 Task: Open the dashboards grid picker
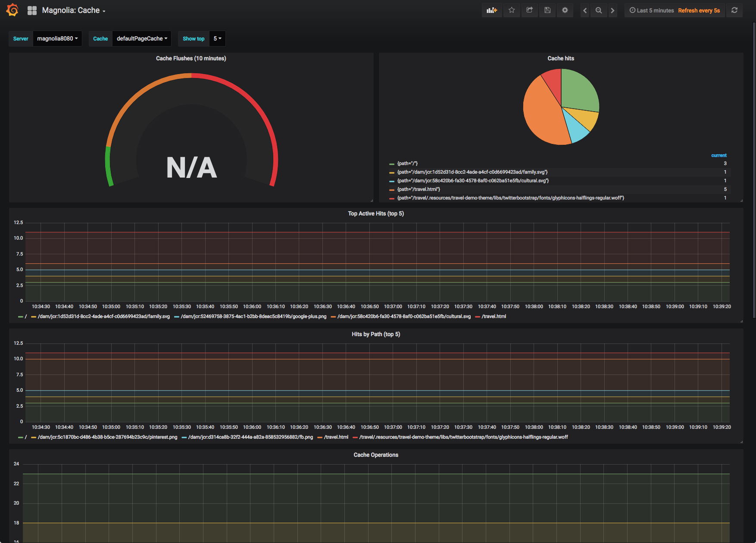pyautogui.click(x=32, y=10)
